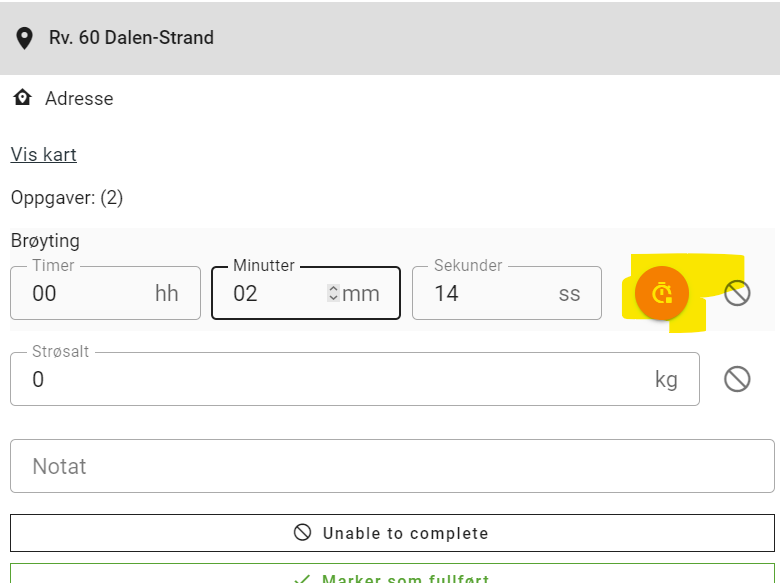Click the house icon next to Adresse
Image resolution: width=780 pixels, height=583 pixels.
click(x=22, y=97)
